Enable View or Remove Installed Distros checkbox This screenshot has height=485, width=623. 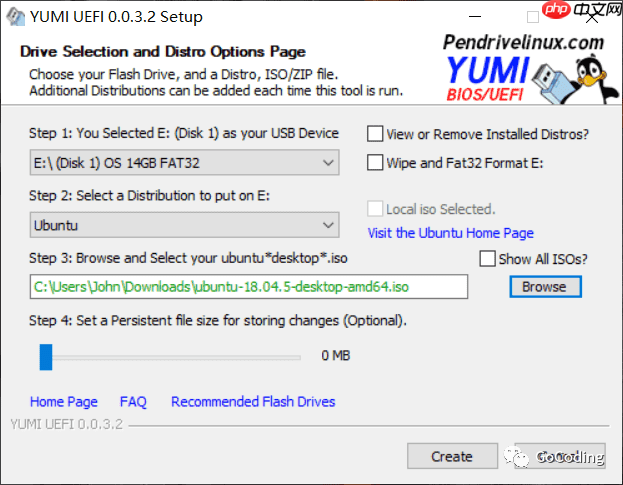coord(375,134)
